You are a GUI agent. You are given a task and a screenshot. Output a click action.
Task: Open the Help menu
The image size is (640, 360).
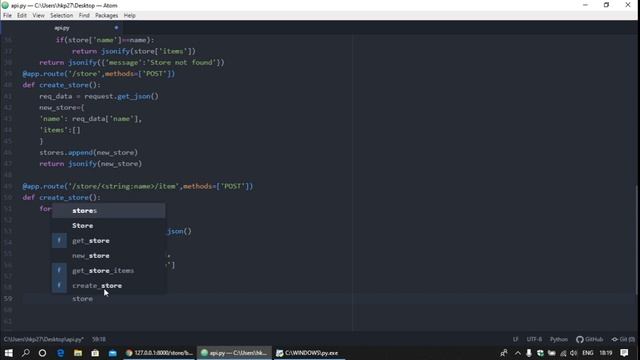click(x=129, y=16)
